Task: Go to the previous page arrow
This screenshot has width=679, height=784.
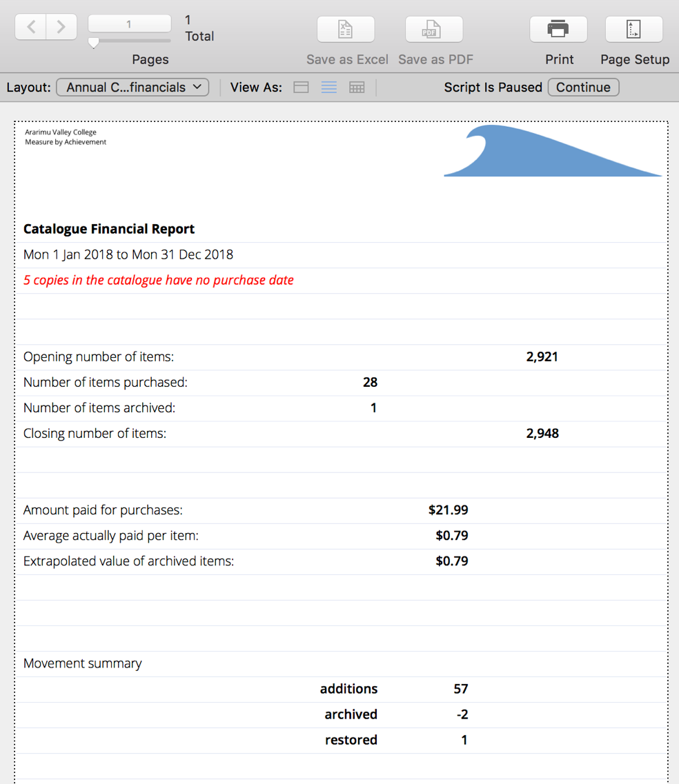Action: (31, 27)
